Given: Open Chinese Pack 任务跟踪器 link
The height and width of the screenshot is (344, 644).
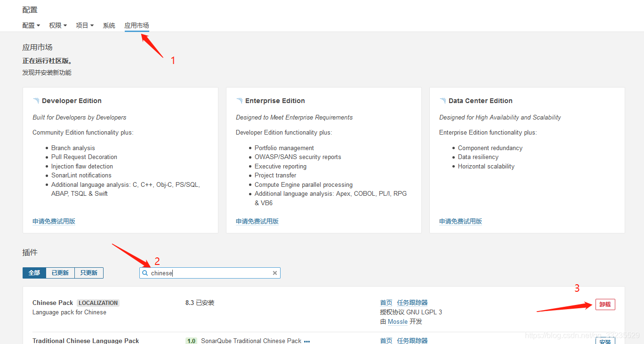Looking at the screenshot, I should [x=412, y=303].
